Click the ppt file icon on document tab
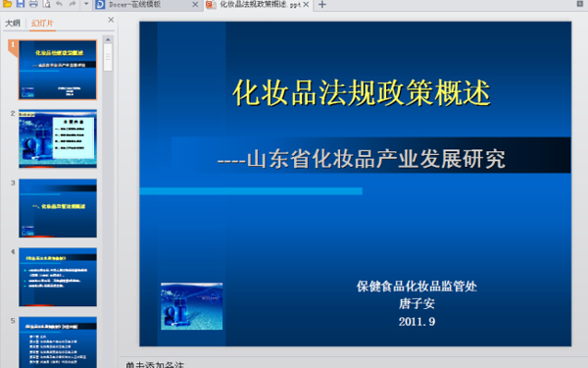This screenshot has height=368, width=588. (211, 5)
